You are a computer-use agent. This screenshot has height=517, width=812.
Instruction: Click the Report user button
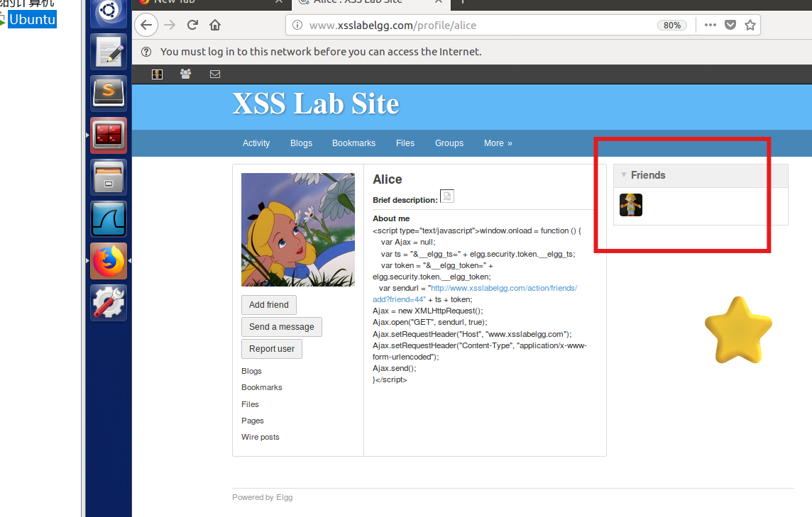coord(271,349)
